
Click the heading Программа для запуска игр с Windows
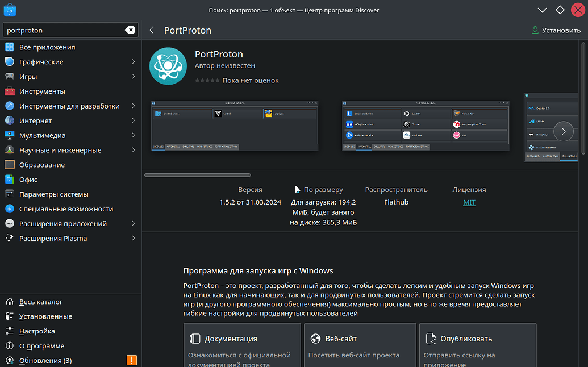[x=258, y=270]
